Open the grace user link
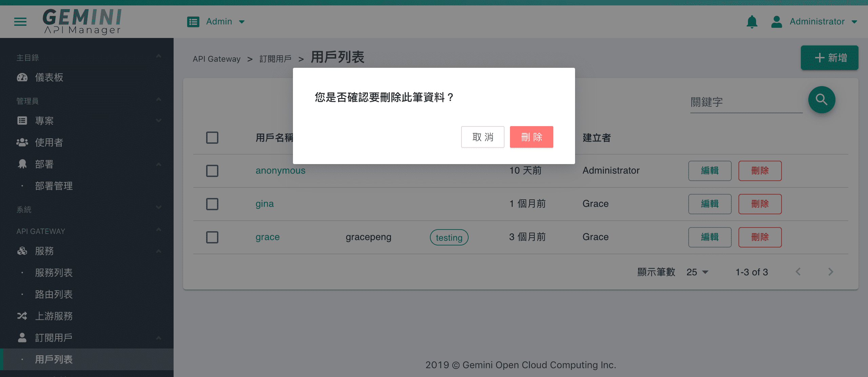The image size is (868, 377). (x=268, y=237)
